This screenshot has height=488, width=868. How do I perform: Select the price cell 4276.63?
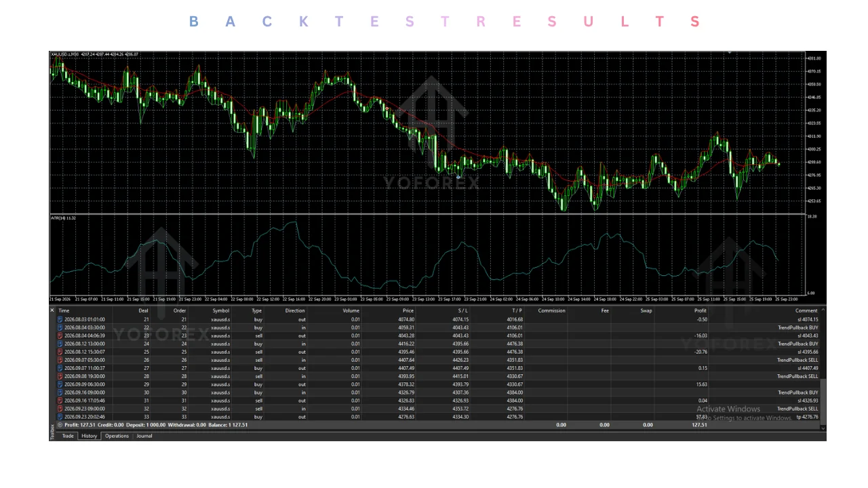pos(406,417)
